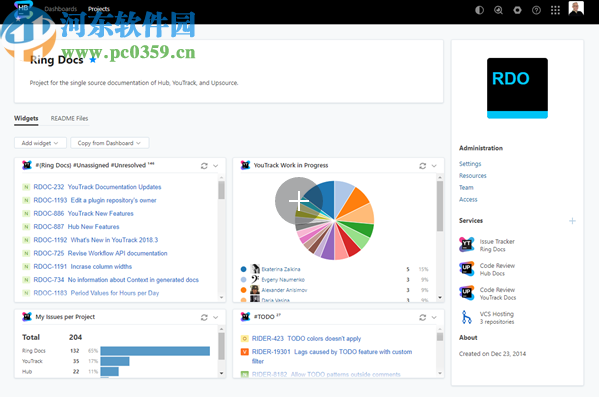
Task: Open the administration gear icon in header
Action: pyautogui.click(x=517, y=10)
